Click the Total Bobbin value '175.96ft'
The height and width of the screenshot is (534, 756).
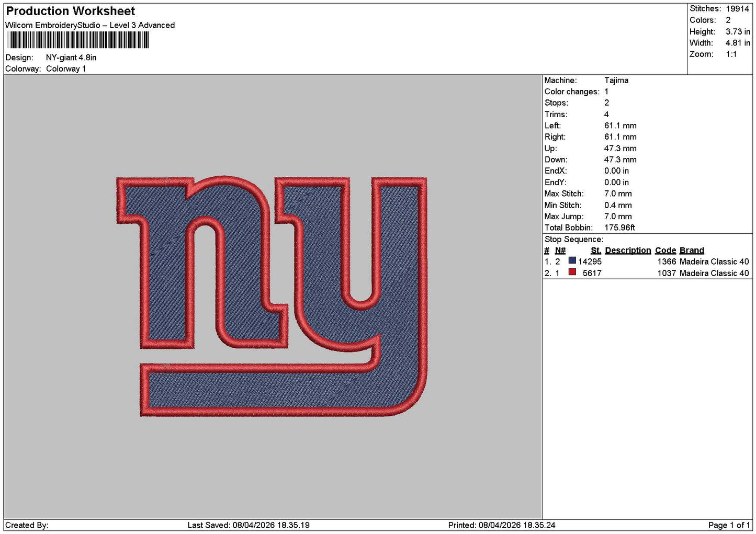[620, 228]
